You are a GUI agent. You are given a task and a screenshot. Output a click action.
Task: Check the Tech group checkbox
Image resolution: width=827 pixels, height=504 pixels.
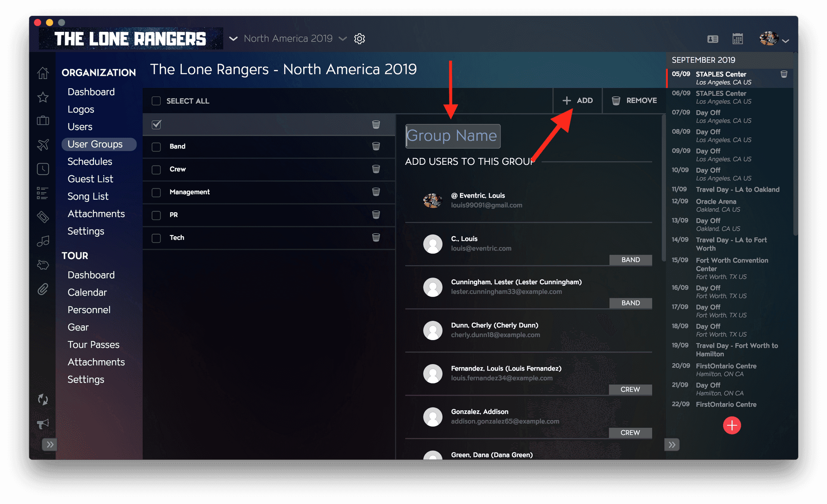[156, 237]
